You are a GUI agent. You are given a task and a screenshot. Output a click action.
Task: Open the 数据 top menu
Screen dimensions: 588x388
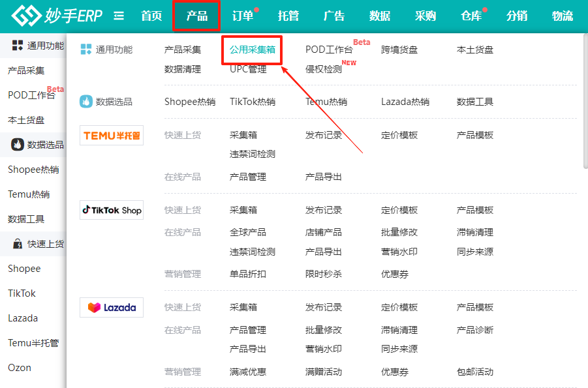[380, 16]
